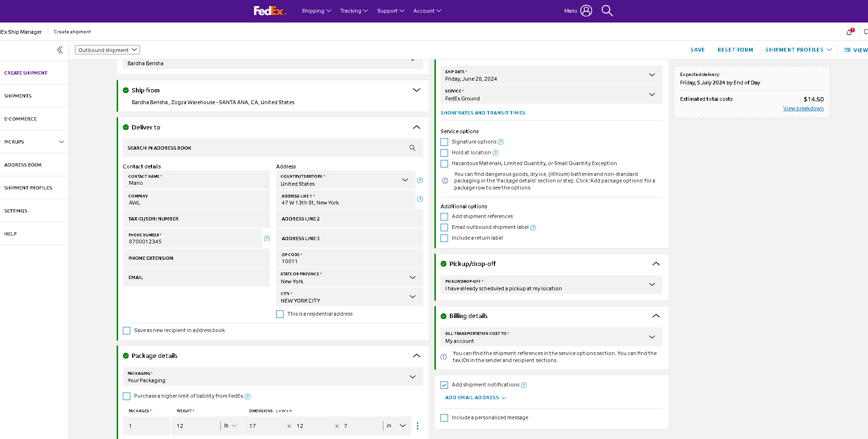Image resolution: width=868 pixels, height=439 pixels.
Task: Show help for Add shipment notifications
Action: click(x=524, y=385)
